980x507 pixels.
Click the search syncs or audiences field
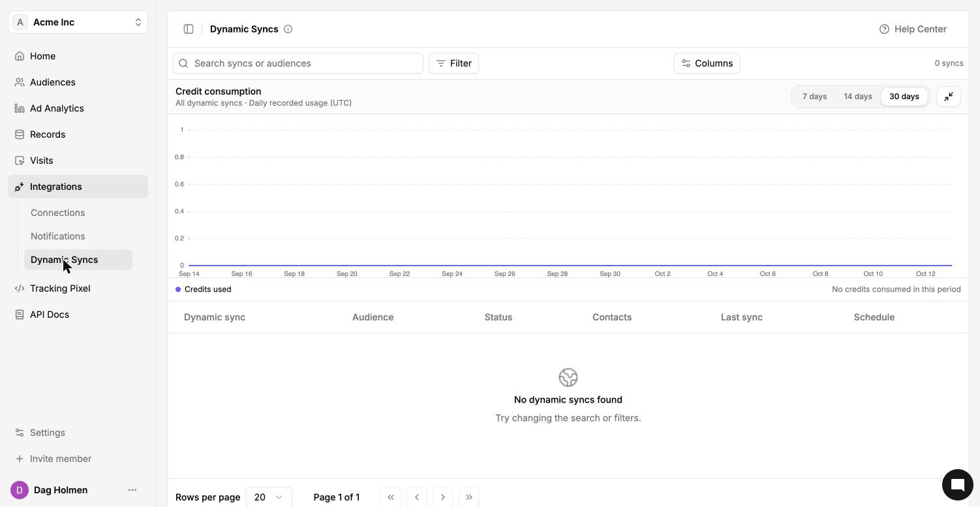click(298, 63)
